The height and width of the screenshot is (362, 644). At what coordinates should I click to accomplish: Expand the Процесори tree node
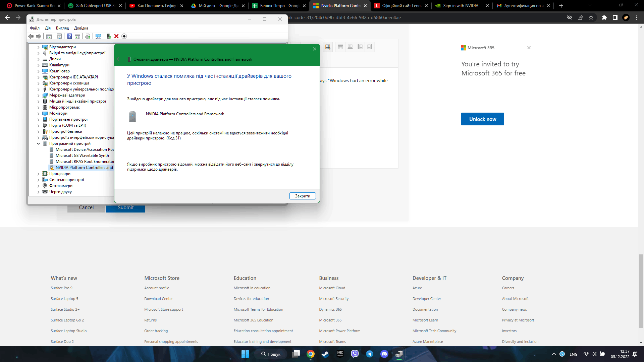pyautogui.click(x=38, y=174)
